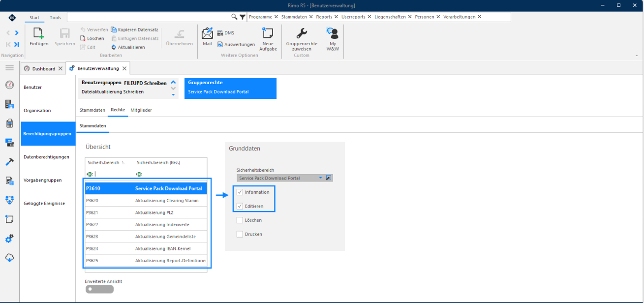
Task: Click the Sicherh.bereich (Bez.) filter field
Action: [171, 174]
